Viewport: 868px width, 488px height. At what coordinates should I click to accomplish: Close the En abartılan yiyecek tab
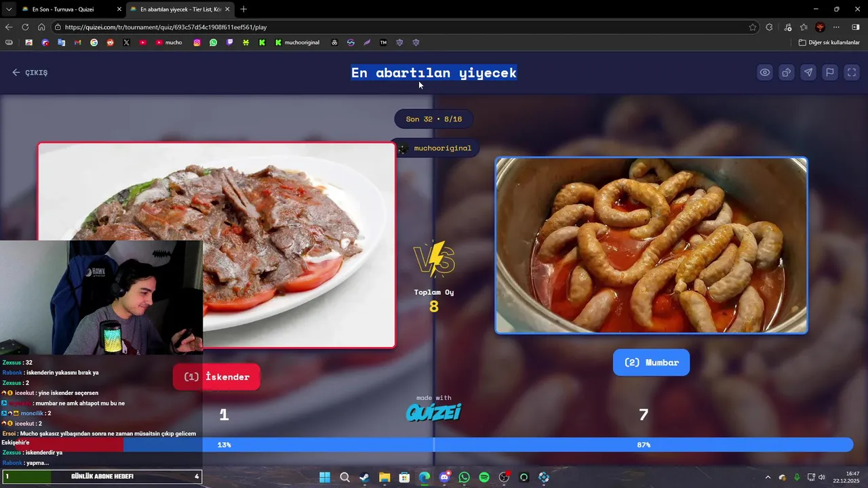point(227,9)
